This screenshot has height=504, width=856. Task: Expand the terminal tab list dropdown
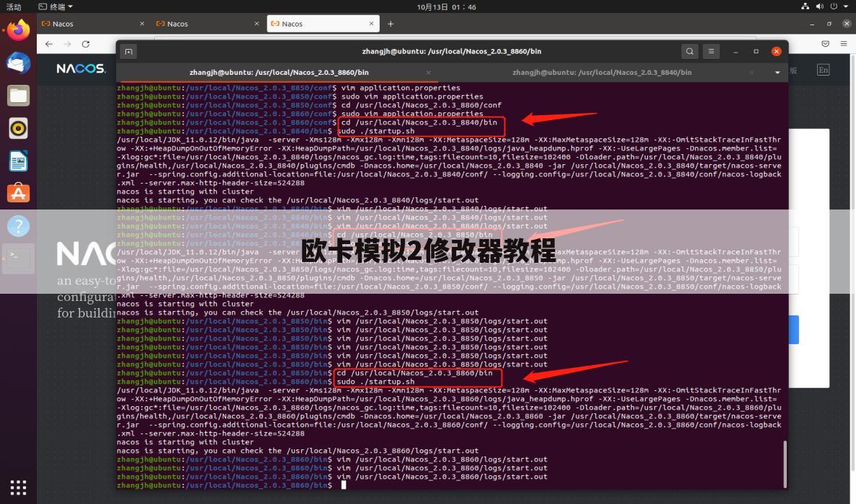click(777, 73)
